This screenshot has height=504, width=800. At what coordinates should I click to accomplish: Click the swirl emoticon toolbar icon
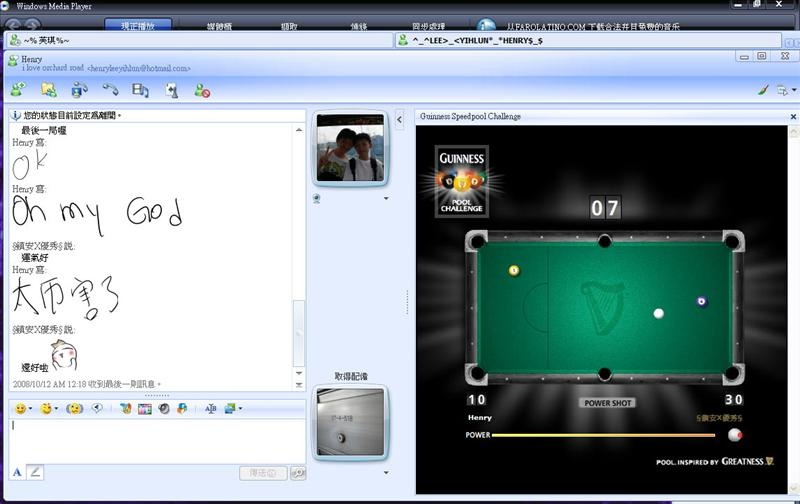(164, 409)
